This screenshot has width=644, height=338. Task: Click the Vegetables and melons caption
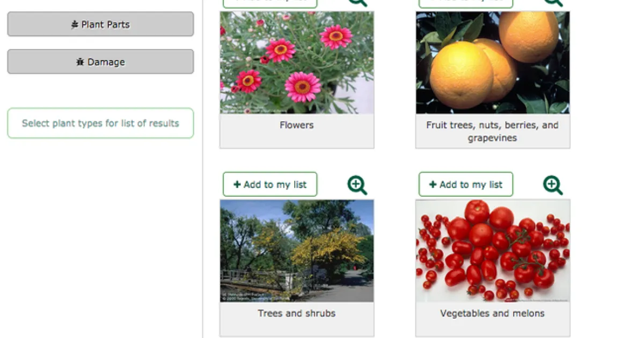(x=493, y=313)
